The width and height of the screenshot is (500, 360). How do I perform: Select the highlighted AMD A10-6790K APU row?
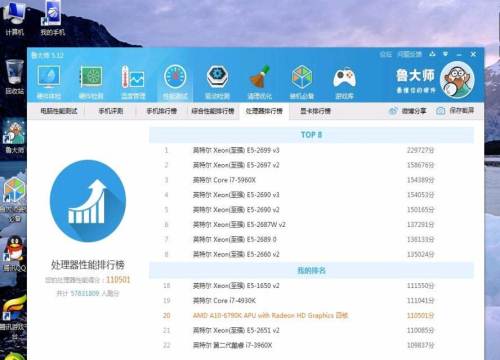tap(311, 315)
